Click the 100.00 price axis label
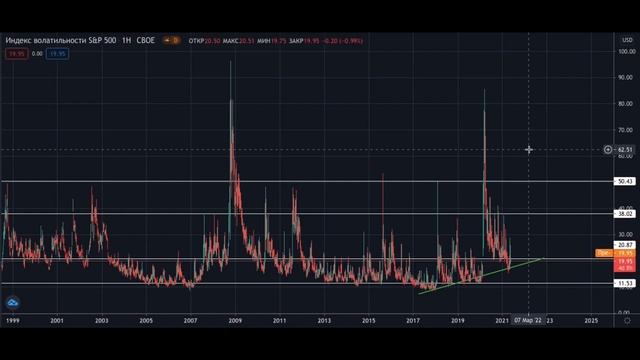640x360 pixels. (x=627, y=52)
